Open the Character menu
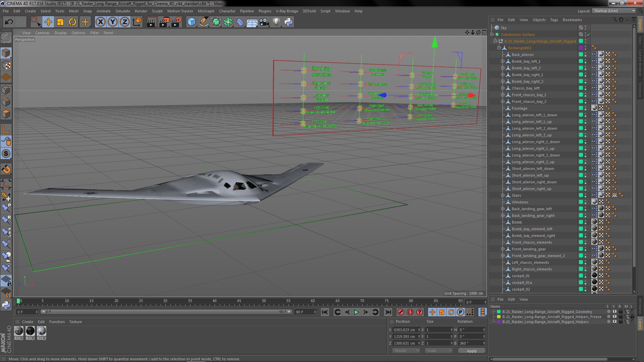Image resolution: width=644 pixels, height=362 pixels. pyautogui.click(x=227, y=11)
